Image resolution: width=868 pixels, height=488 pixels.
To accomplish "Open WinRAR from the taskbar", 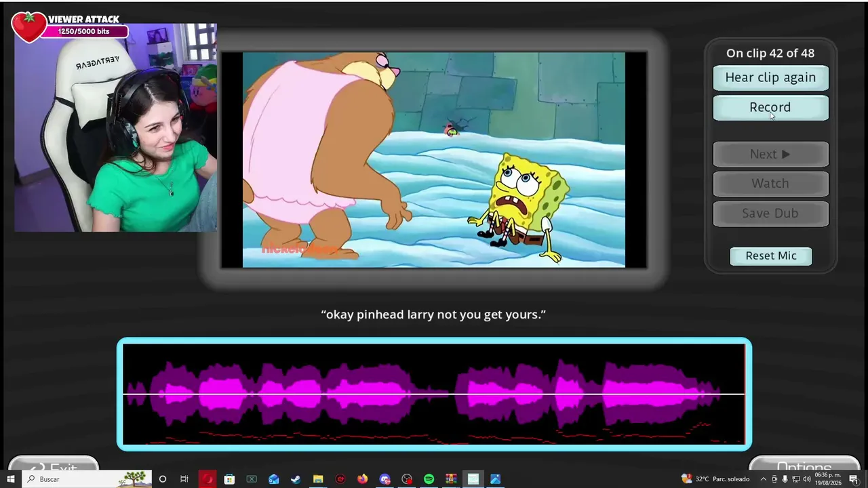I will tap(452, 479).
